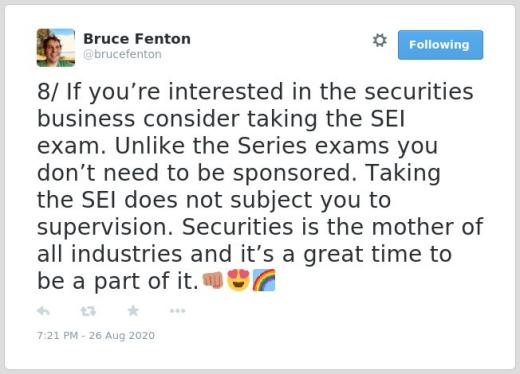This screenshot has height=374, width=520.
Task: Open the Bruce Fenton profile name link
Action: 137,39
